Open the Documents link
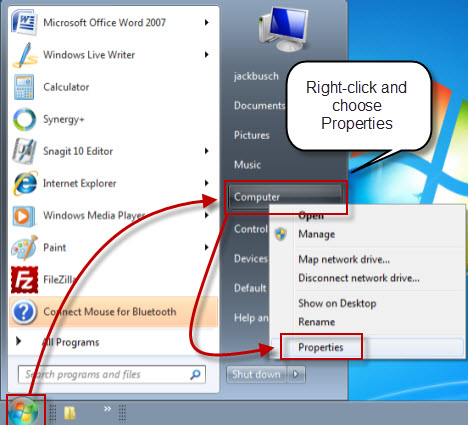468x425 pixels. (x=259, y=106)
